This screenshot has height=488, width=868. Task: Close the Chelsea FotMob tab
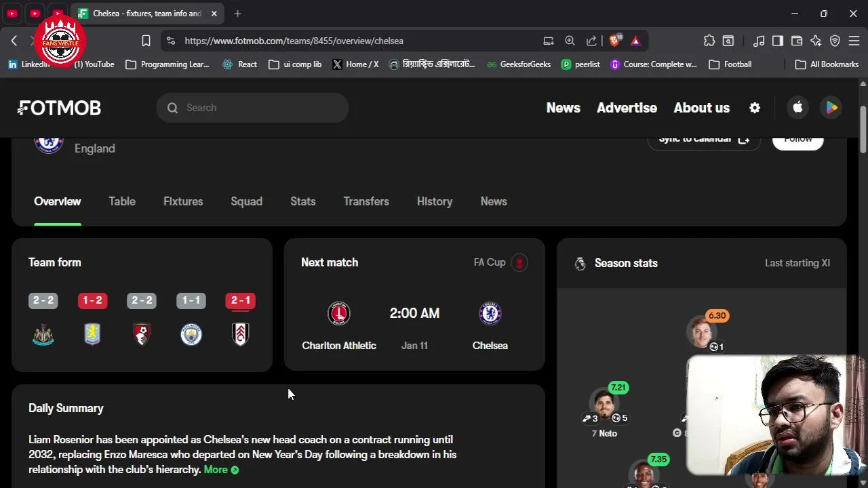pyautogui.click(x=214, y=14)
